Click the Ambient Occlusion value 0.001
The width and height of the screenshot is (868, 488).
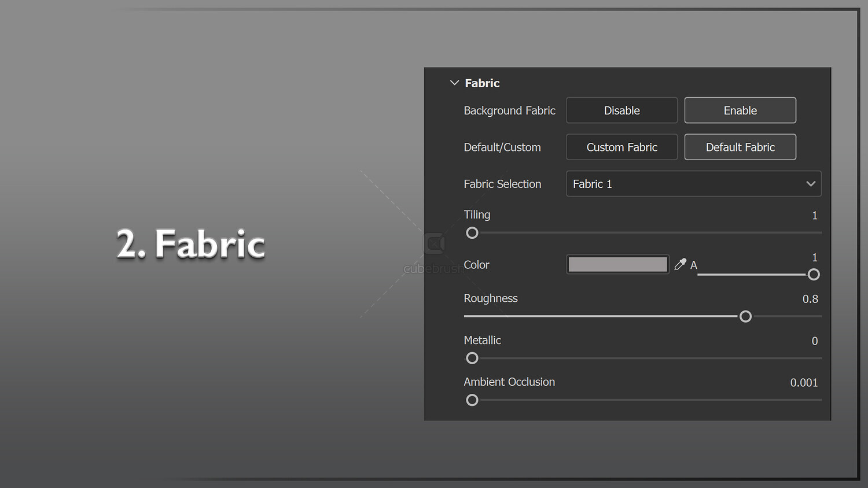[804, 383]
